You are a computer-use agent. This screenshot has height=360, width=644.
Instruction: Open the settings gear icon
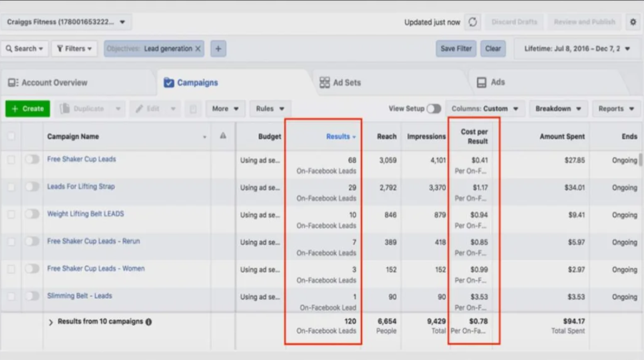[x=633, y=22]
